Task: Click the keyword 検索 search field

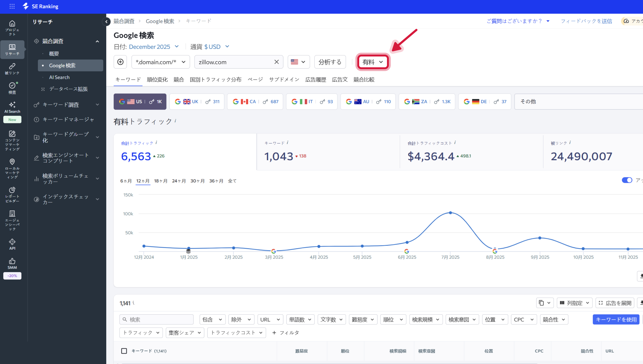Action: (x=156, y=319)
